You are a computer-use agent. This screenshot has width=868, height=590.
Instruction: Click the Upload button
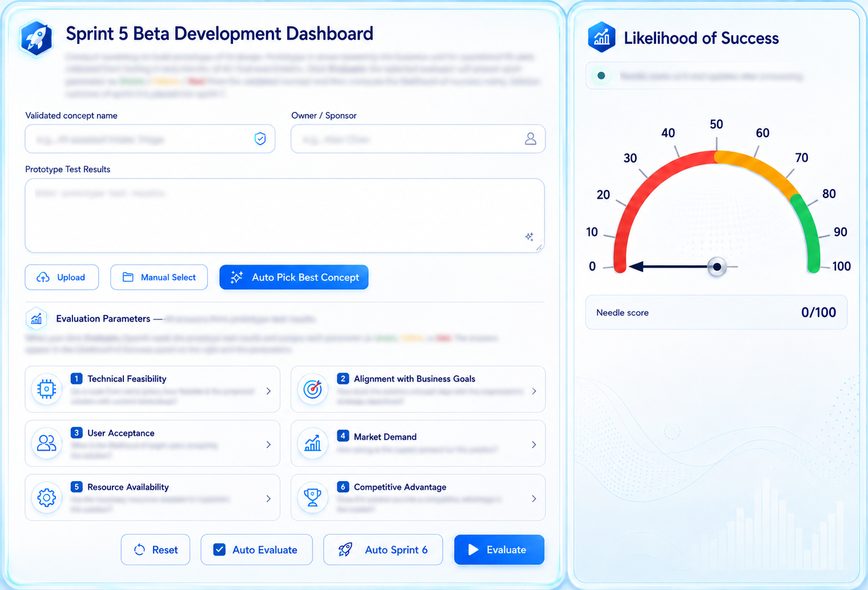[62, 277]
